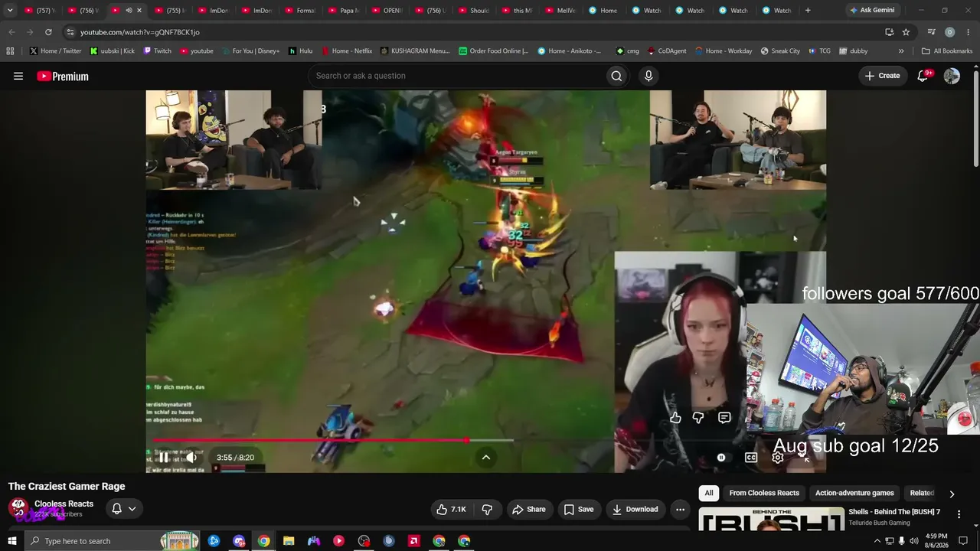This screenshot has height=551, width=980.
Task: Open more actions ellipsis under video
Action: tap(680, 510)
